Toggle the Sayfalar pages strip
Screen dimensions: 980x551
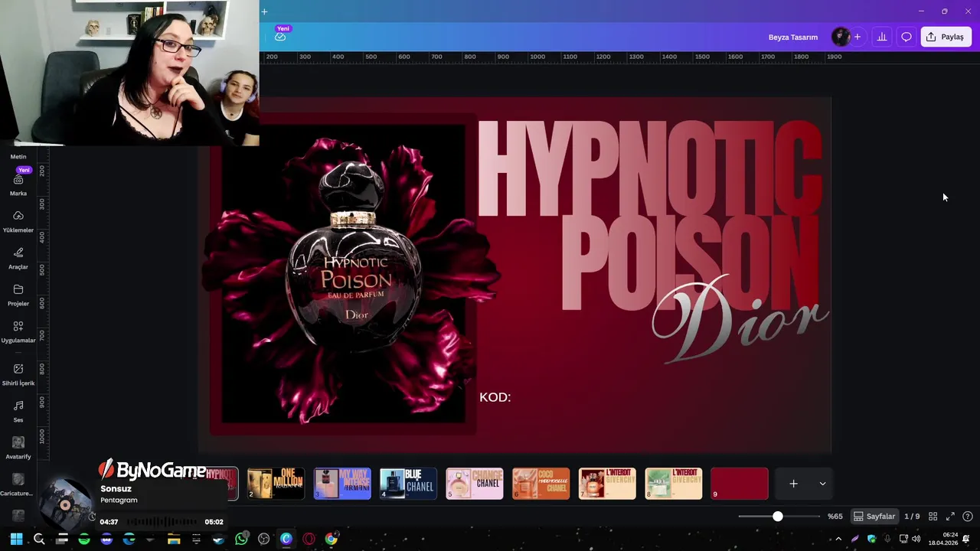[874, 517]
